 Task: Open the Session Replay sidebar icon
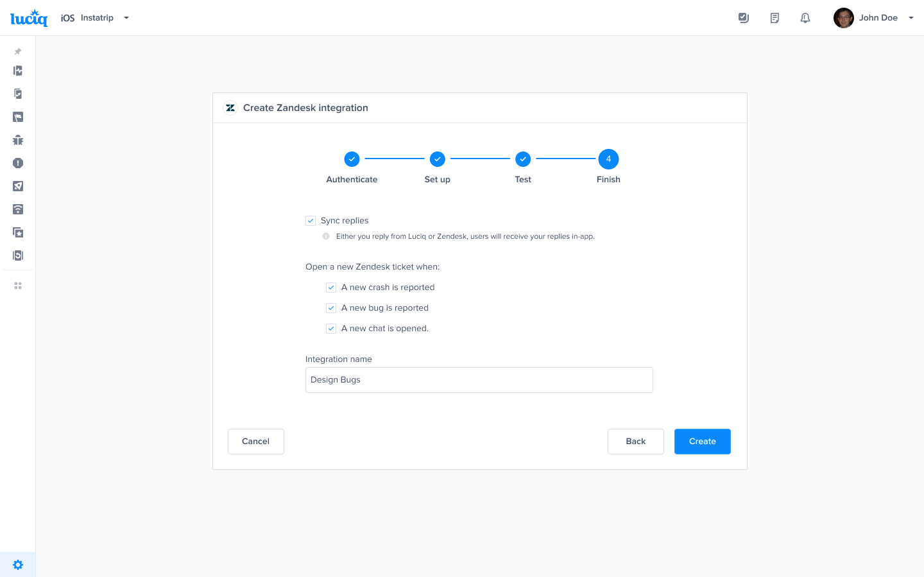[17, 255]
